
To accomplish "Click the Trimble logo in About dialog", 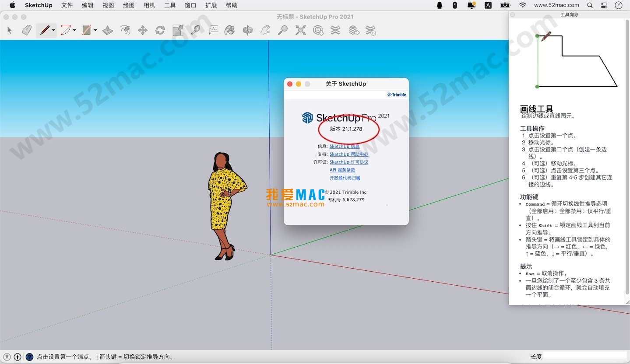I will [x=397, y=94].
